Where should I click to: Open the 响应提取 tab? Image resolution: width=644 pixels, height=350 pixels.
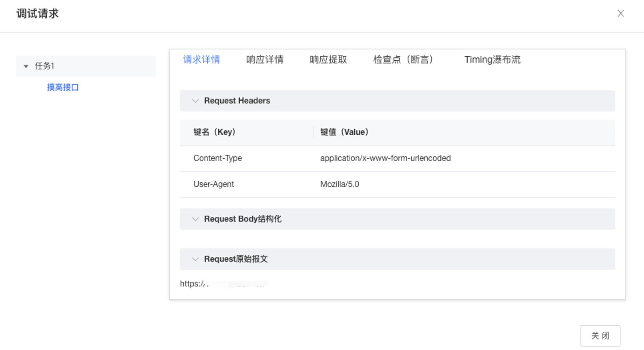click(x=328, y=60)
